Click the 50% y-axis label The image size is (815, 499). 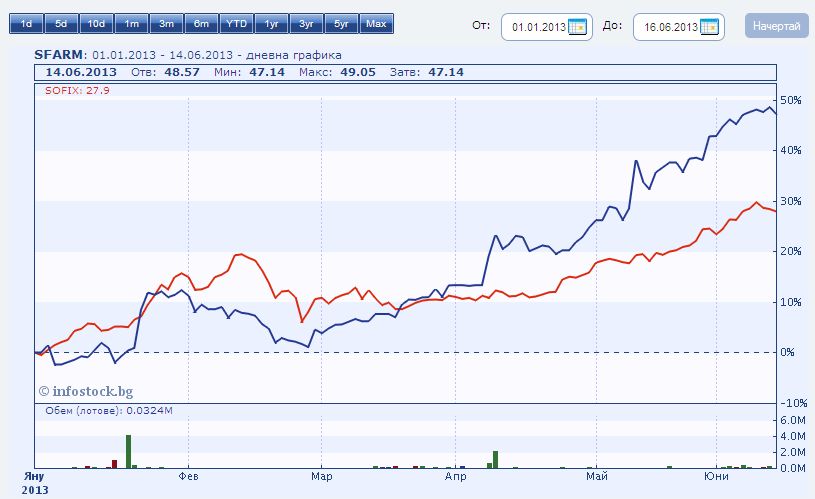(791, 100)
